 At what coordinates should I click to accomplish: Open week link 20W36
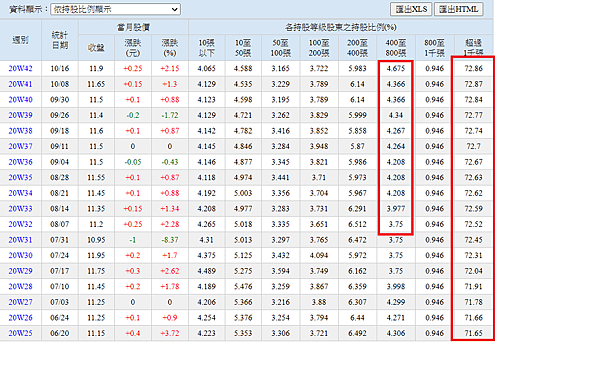(x=21, y=162)
